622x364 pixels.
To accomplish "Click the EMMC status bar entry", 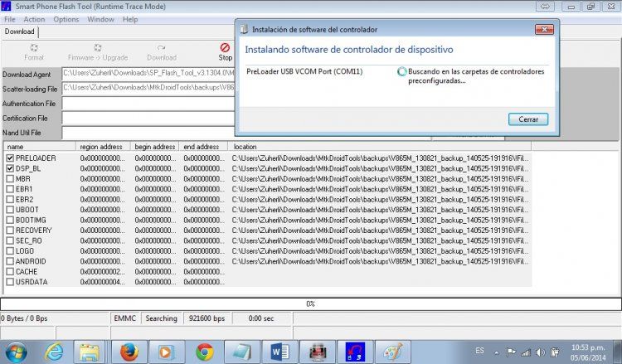I will pyautogui.click(x=125, y=318).
